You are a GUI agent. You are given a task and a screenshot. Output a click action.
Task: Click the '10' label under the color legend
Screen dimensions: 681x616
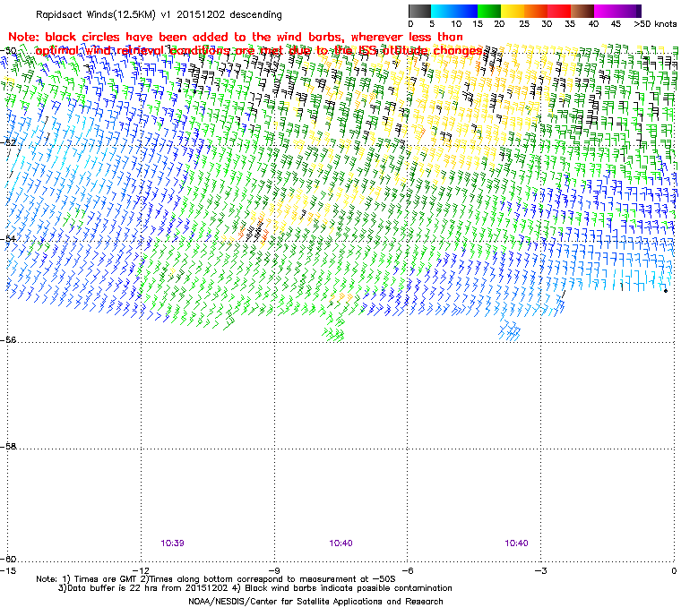(456, 23)
